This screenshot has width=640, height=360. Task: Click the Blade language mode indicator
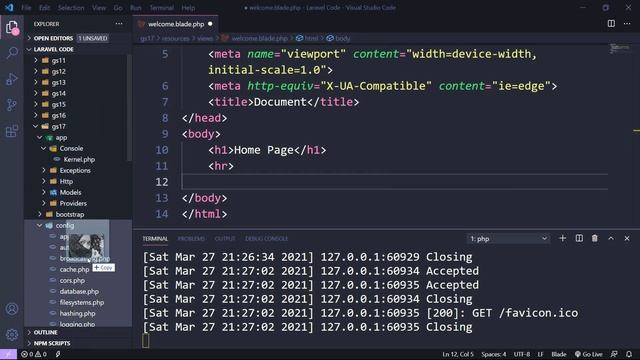tap(559, 354)
